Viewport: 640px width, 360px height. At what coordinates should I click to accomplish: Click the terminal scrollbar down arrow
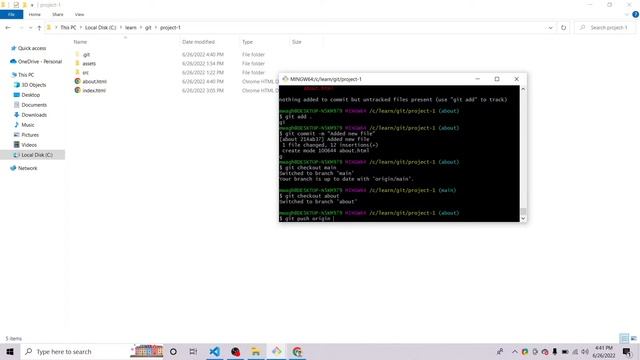coord(523,218)
